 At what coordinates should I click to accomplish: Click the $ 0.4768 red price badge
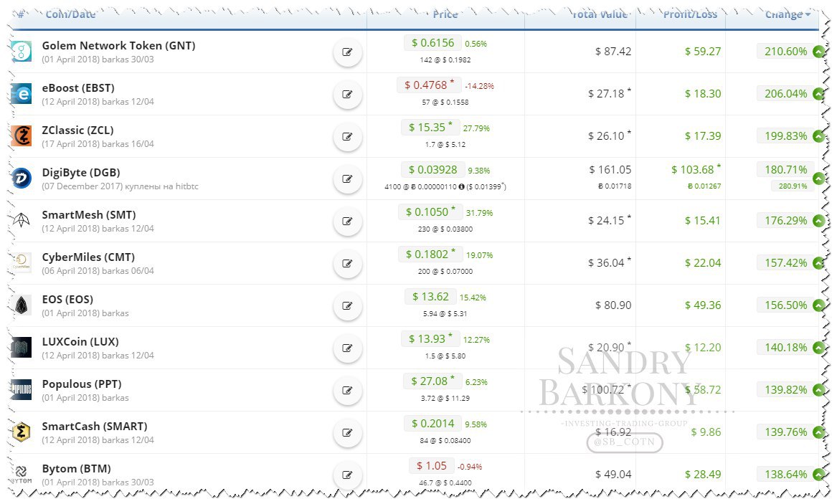click(429, 85)
